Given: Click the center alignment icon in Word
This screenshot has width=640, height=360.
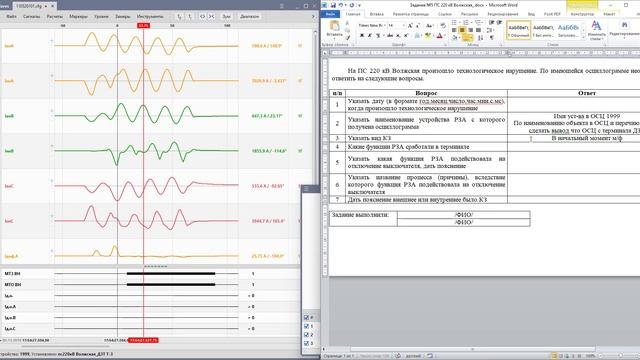Looking at the screenshot, I should point(462,30).
